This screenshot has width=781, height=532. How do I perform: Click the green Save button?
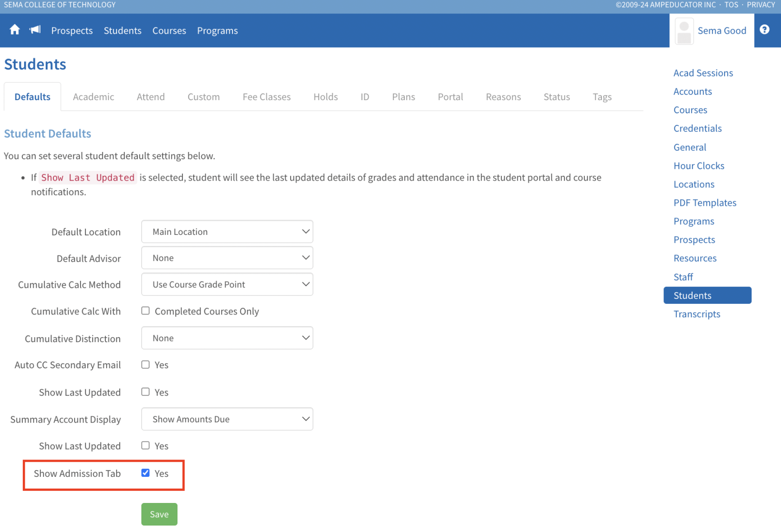159,514
